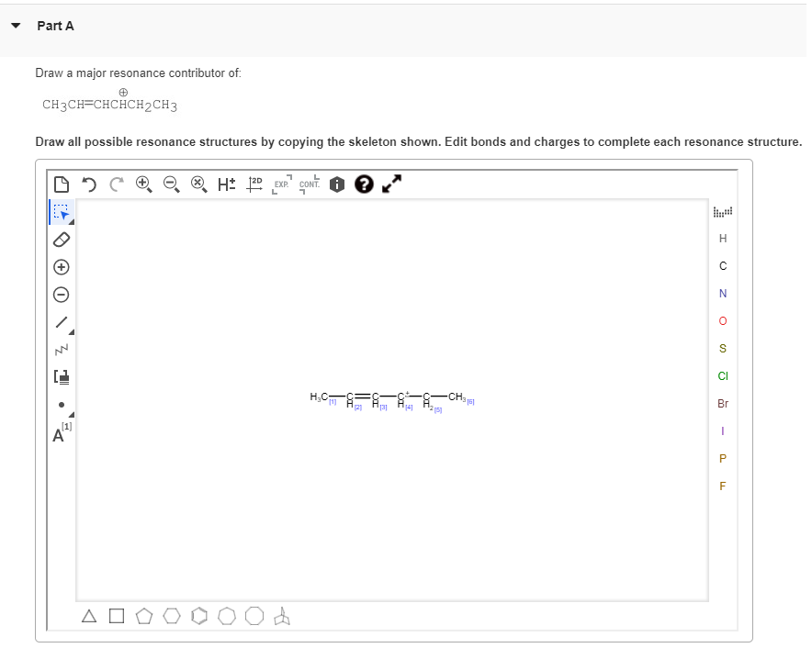Image resolution: width=812 pixels, height=648 pixels.
Task: Select the electron dot tool
Action: 61,403
